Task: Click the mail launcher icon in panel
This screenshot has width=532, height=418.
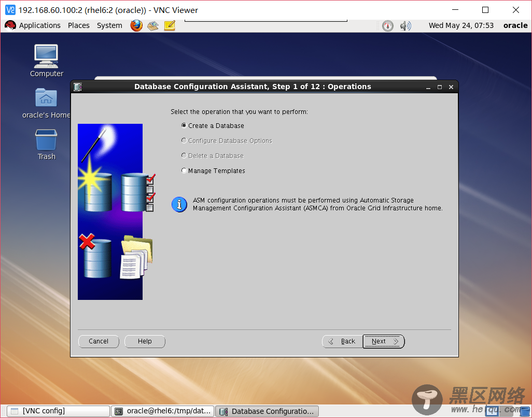Action: (x=152, y=25)
